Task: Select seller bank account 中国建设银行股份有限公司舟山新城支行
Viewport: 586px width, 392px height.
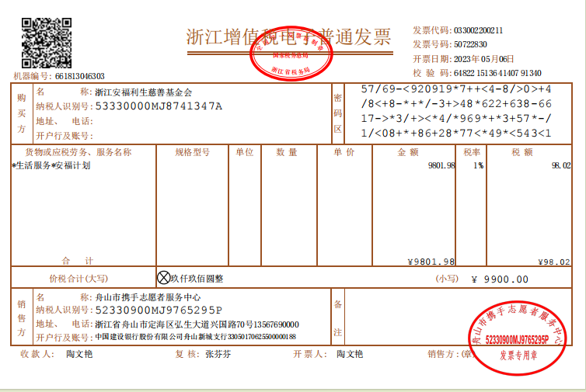Action: coord(161,337)
